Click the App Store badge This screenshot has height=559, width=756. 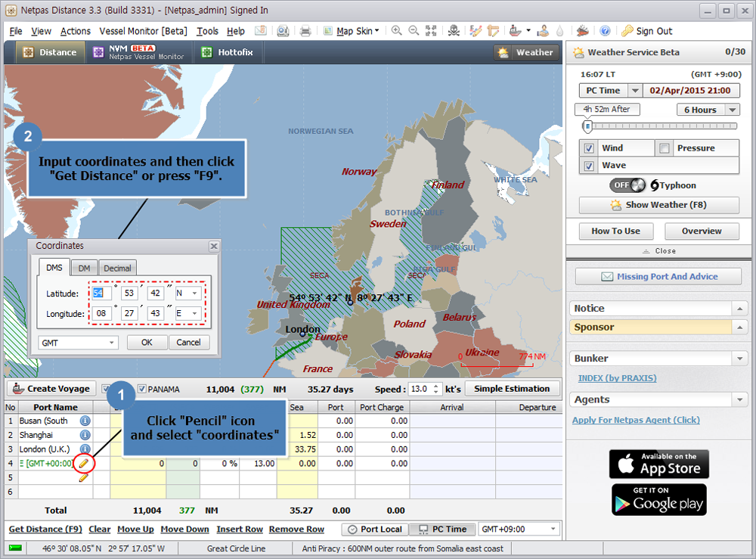(659, 464)
